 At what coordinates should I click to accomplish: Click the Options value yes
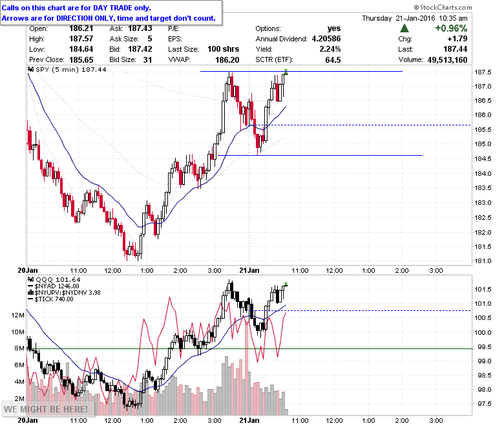pos(334,28)
